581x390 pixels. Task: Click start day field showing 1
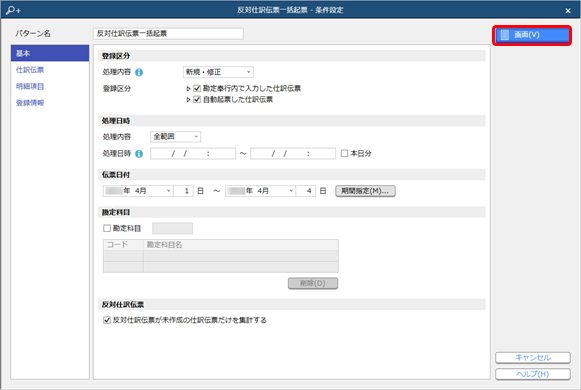[x=183, y=191]
